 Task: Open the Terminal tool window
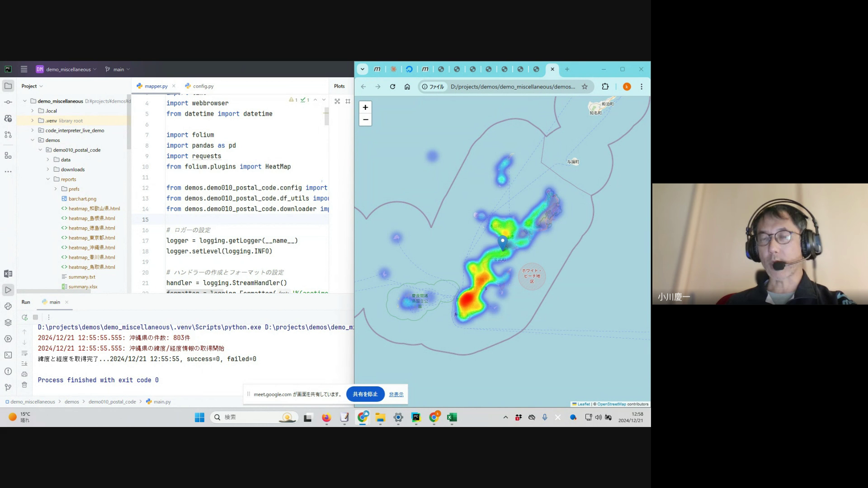(x=8, y=355)
